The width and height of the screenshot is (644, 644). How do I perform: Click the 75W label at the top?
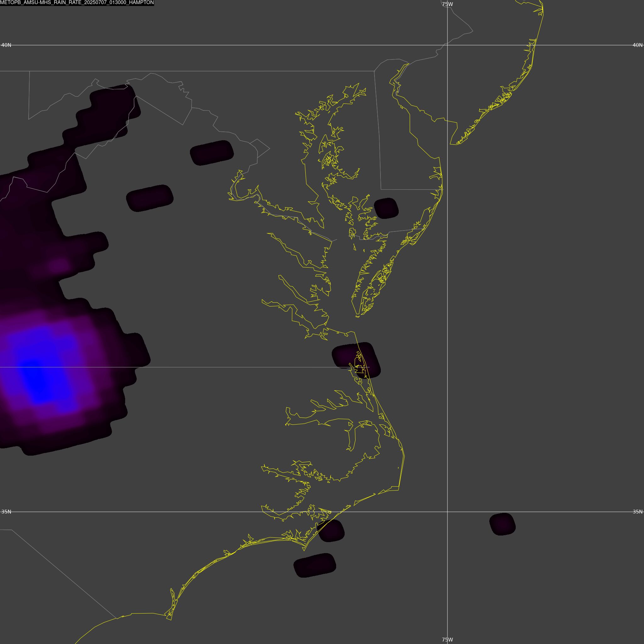[x=447, y=4]
